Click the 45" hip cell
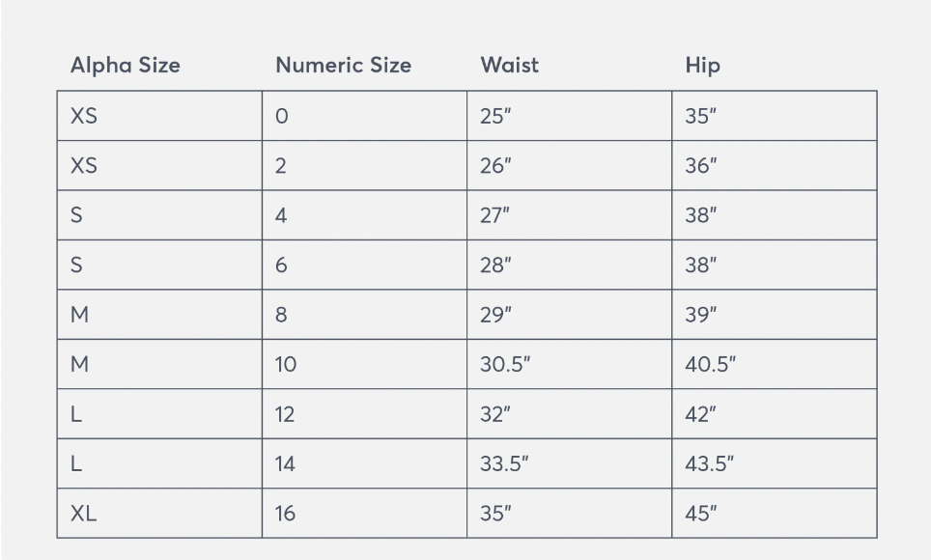Image resolution: width=931 pixels, height=560 pixels. (775, 513)
